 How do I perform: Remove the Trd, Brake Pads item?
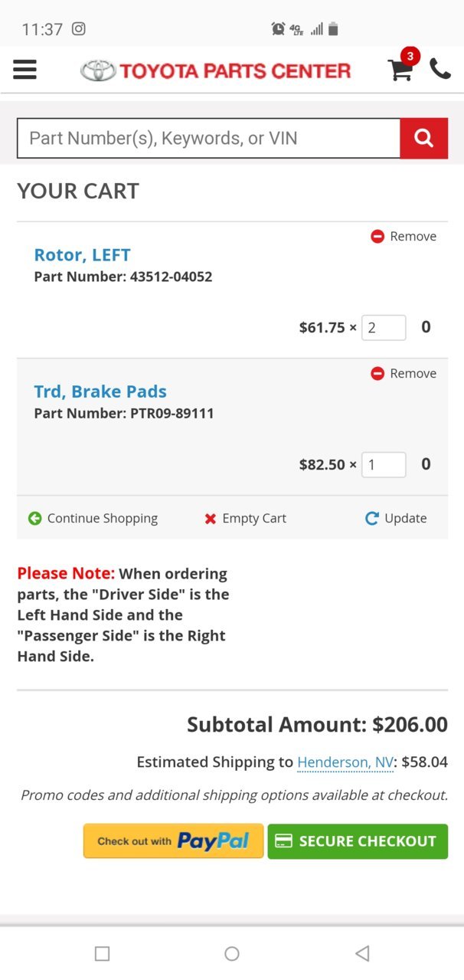click(x=404, y=374)
